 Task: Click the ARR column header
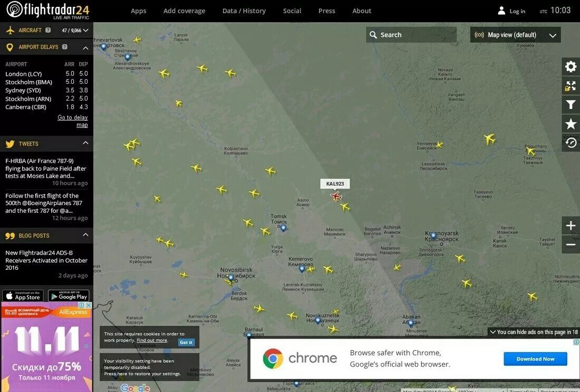tap(69, 64)
